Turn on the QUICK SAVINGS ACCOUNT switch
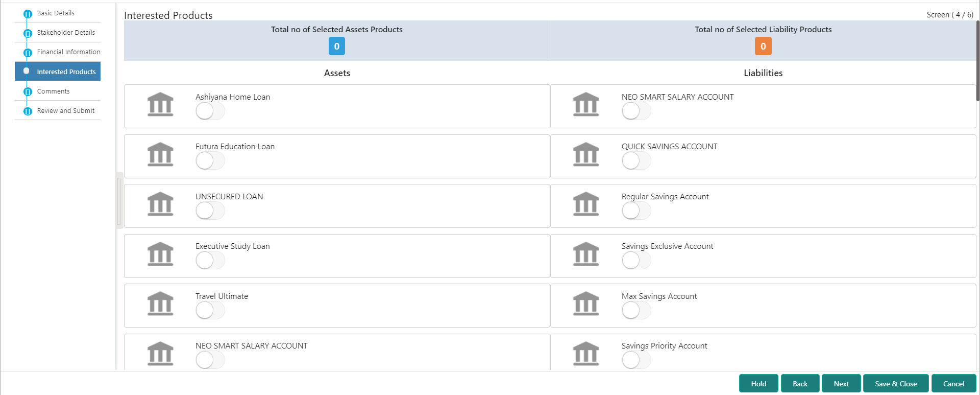Image resolution: width=980 pixels, height=395 pixels. (636, 161)
